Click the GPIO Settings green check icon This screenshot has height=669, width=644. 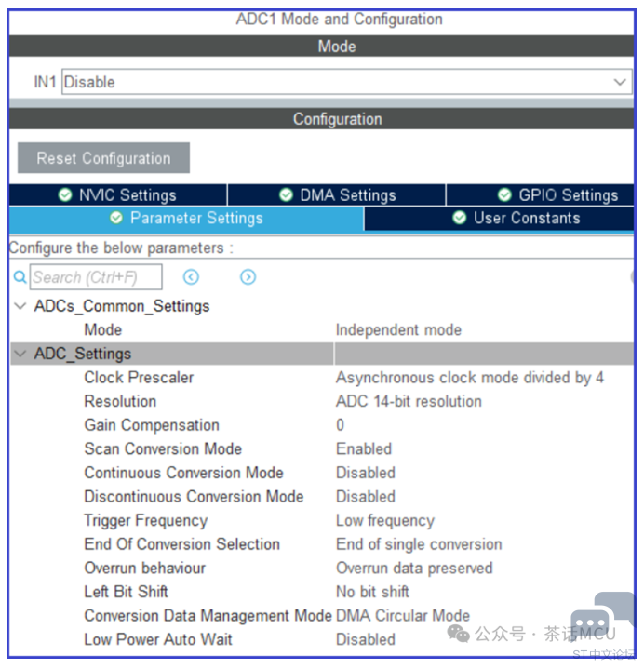click(504, 194)
